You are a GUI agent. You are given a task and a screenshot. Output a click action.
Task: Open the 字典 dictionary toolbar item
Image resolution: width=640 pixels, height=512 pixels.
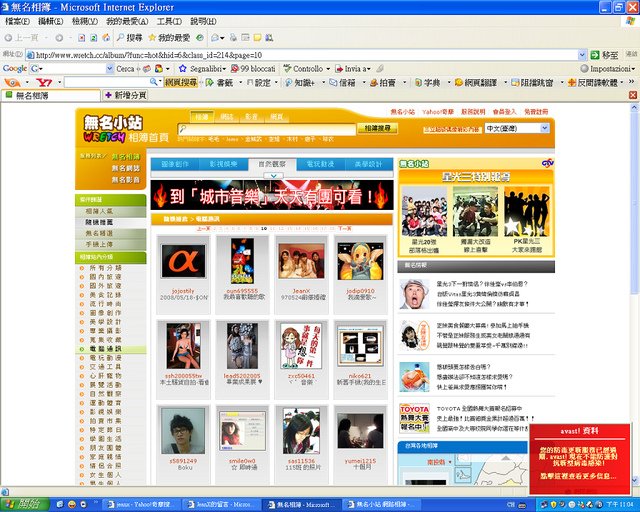(x=427, y=82)
